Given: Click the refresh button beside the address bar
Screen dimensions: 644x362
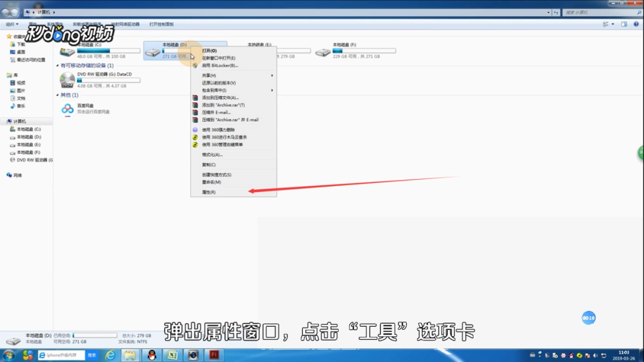Looking at the screenshot, I should click(x=556, y=13).
